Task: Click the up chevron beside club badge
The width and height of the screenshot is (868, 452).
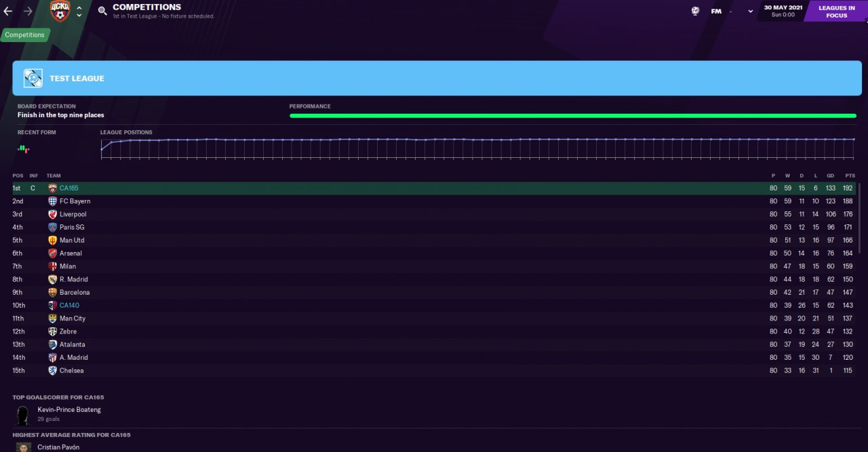Action: (79, 7)
